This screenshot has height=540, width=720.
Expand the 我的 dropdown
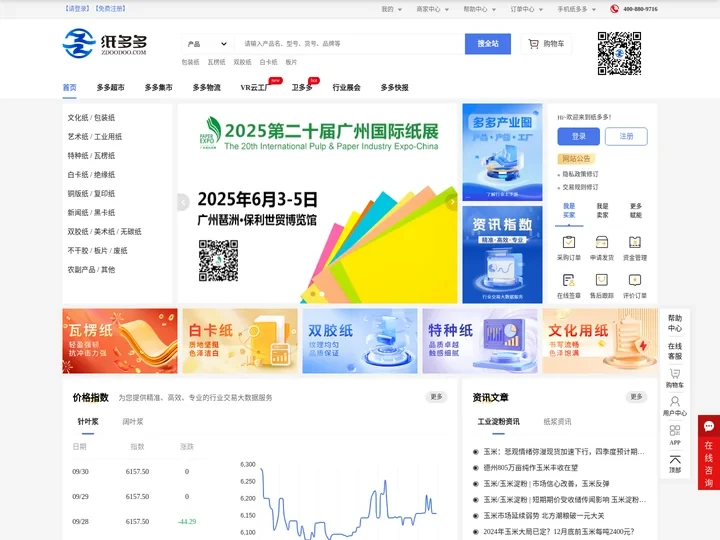392,9
